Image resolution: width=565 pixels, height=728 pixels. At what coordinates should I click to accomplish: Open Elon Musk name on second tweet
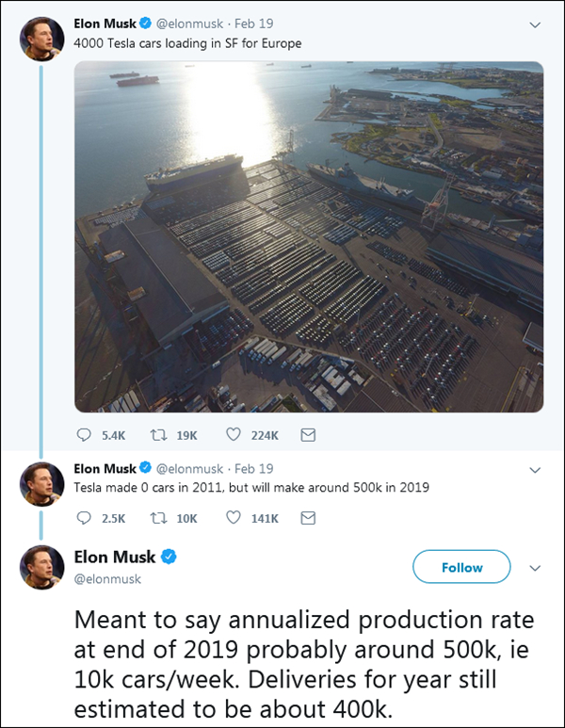tap(105, 468)
